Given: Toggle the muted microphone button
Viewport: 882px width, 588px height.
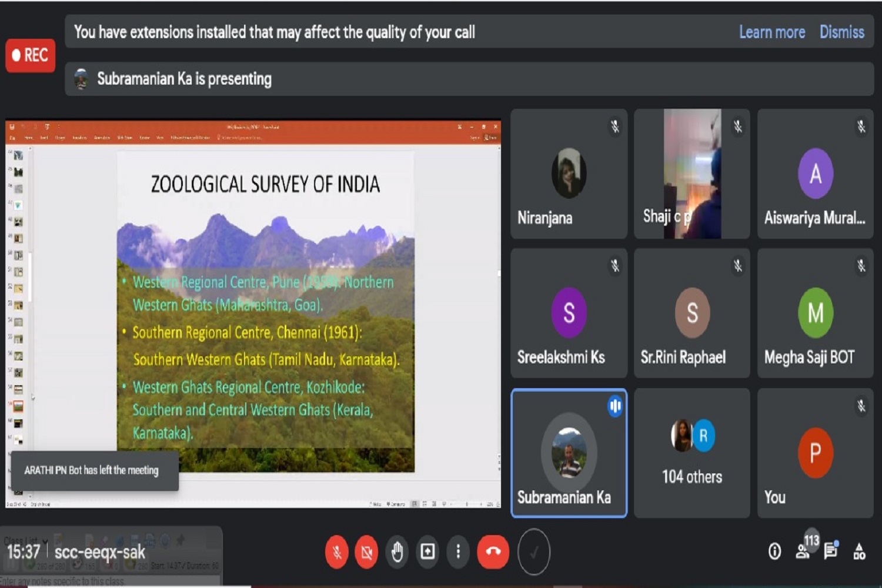Looking at the screenshot, I should [337, 552].
